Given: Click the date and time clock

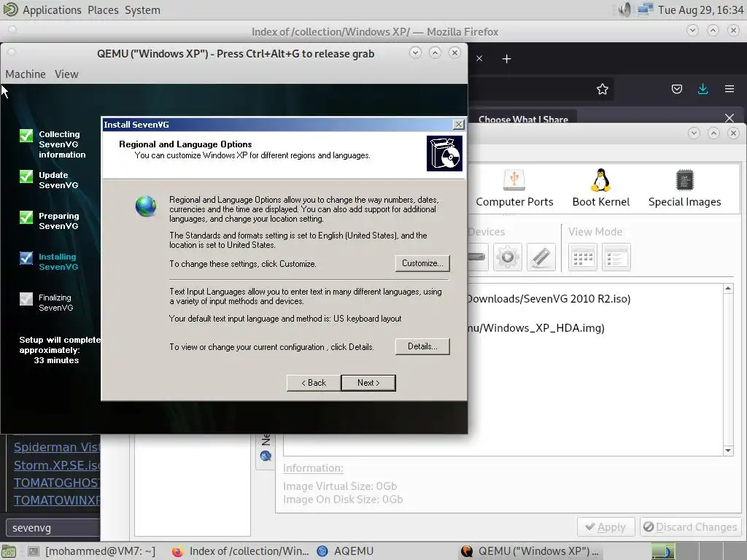Looking at the screenshot, I should point(700,10).
